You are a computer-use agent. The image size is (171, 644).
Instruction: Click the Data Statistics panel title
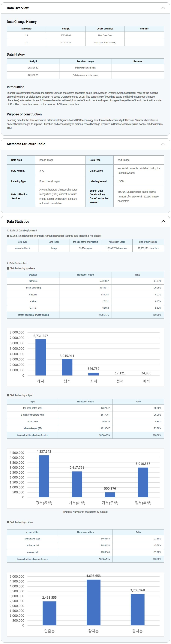(x=18, y=221)
